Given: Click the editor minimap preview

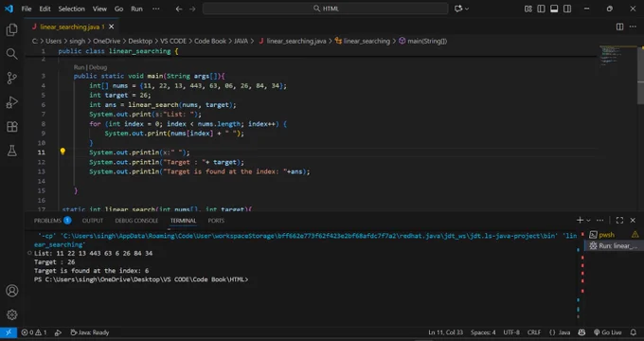Looking at the screenshot, I should point(610,56).
